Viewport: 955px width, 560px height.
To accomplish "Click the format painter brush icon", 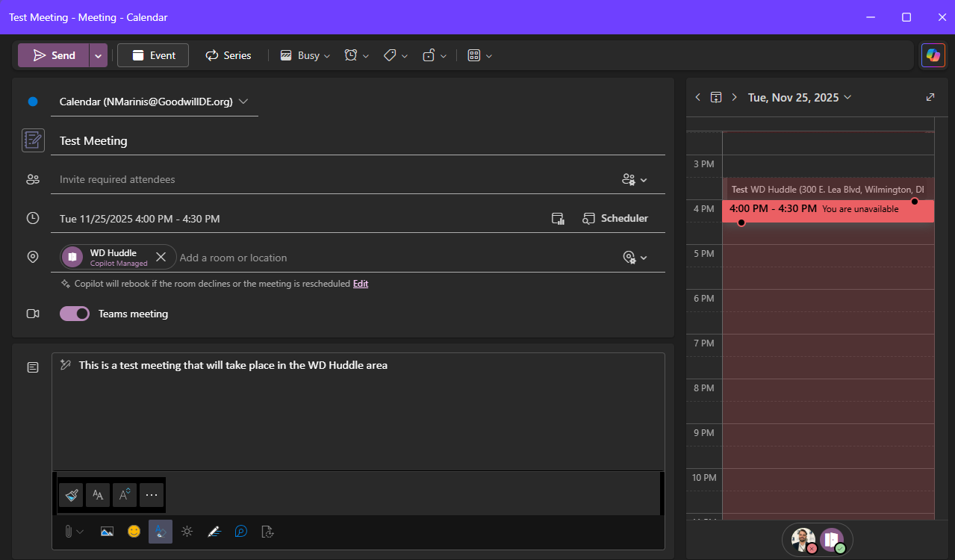I will [71, 494].
